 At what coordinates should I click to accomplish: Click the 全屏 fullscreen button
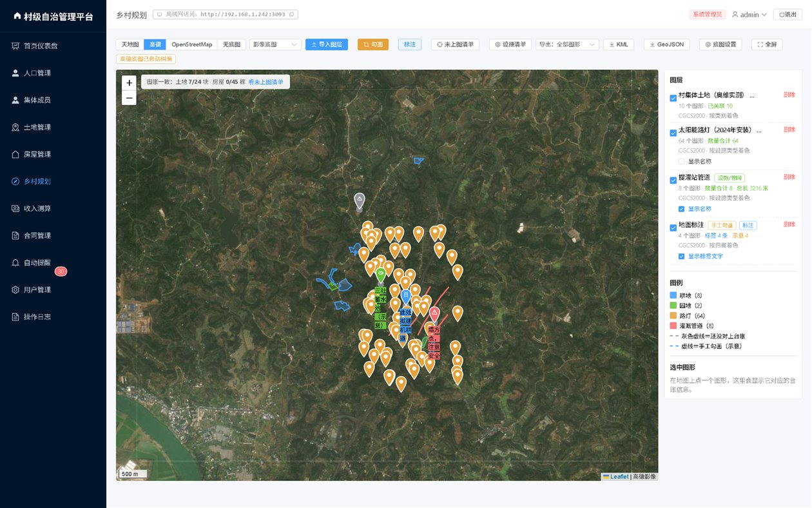click(x=767, y=44)
